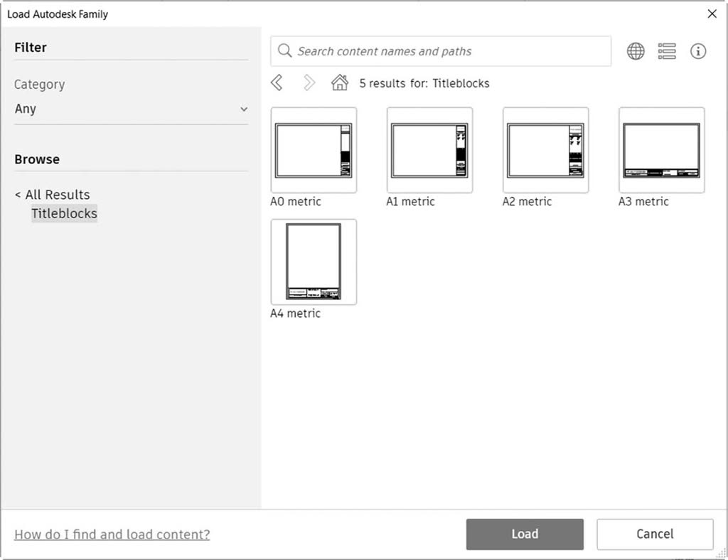Click the A4 metric label text
This screenshot has width=728, height=560.
point(295,313)
